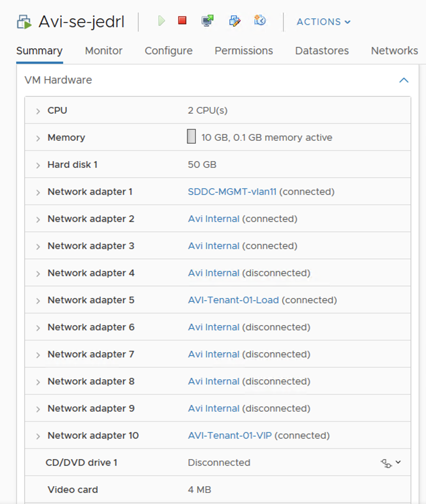This screenshot has width=426, height=504.
Task: Expand the Memory row
Action: [38, 138]
